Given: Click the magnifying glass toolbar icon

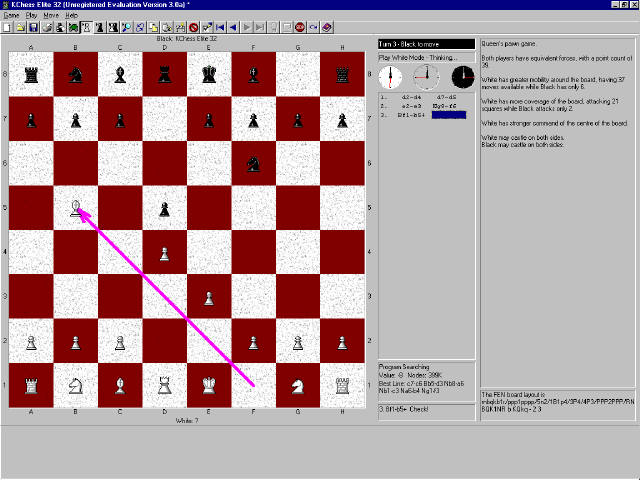Looking at the screenshot, I should point(126,27).
